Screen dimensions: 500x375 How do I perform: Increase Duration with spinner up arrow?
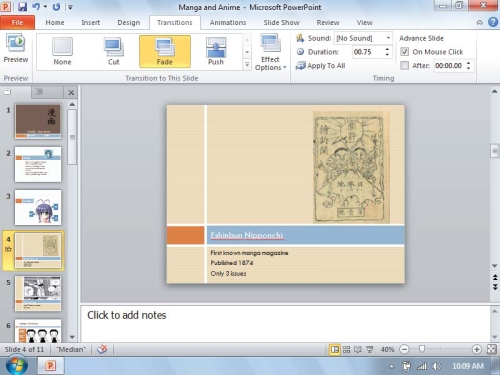coord(387,49)
